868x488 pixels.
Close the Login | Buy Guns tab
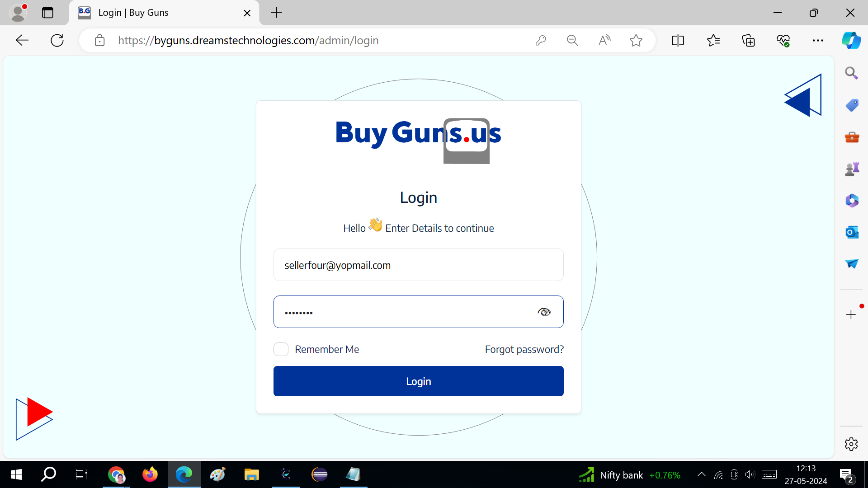(247, 13)
